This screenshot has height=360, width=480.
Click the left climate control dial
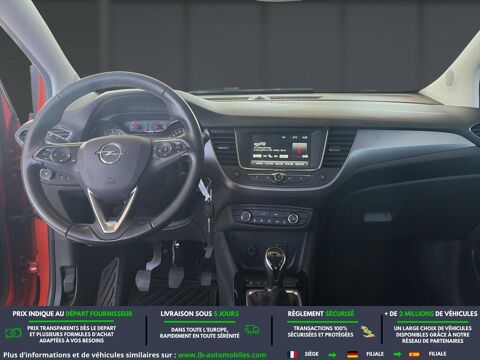pyautogui.click(x=246, y=216)
